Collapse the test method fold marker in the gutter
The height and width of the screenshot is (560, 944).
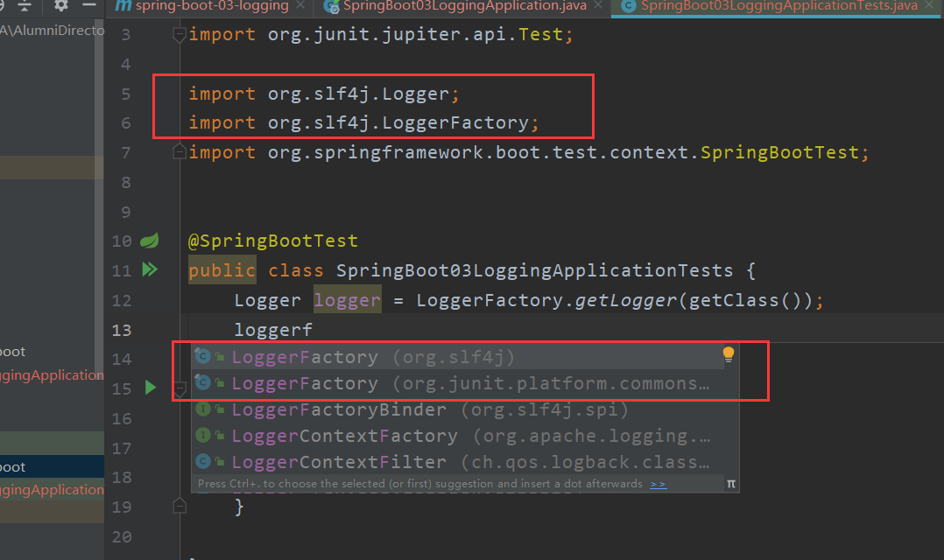point(180,388)
